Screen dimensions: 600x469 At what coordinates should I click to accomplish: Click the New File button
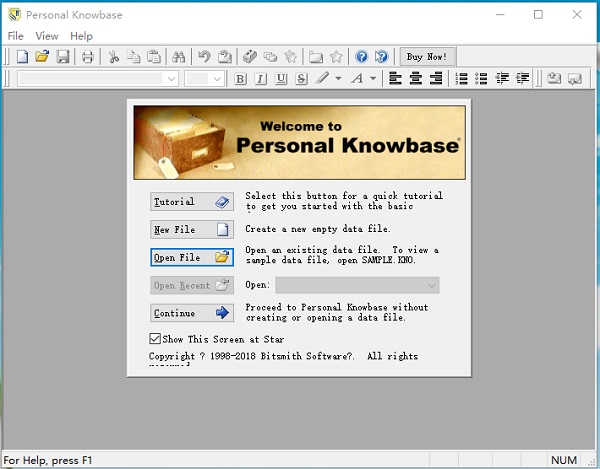pyautogui.click(x=192, y=230)
